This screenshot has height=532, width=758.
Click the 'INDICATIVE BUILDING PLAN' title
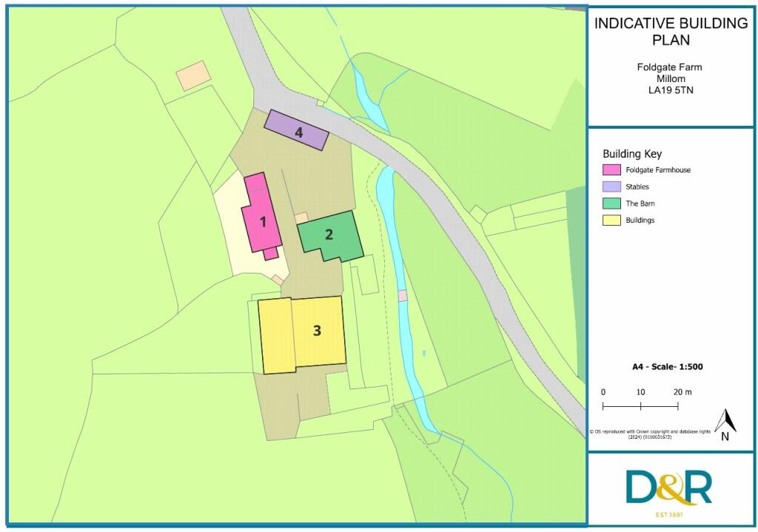[x=671, y=31]
